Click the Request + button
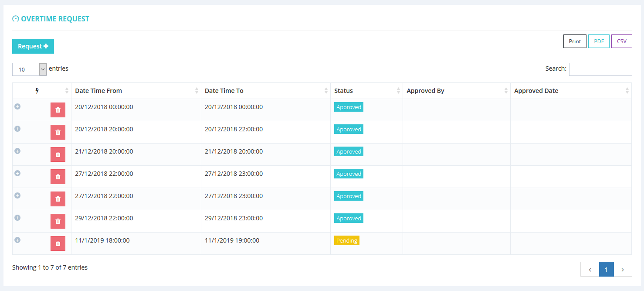Viewport: 644px width, 291px height. [x=33, y=46]
